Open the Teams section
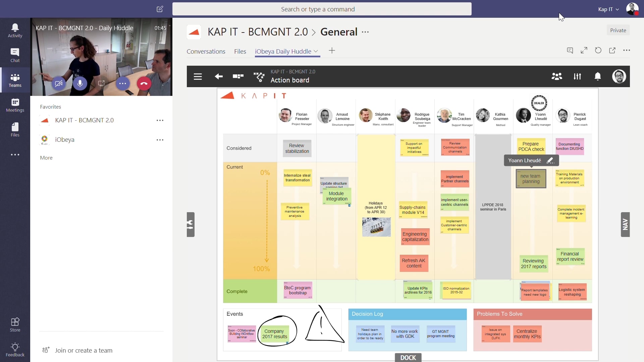Viewport: 644px width, 362px height. [15, 80]
